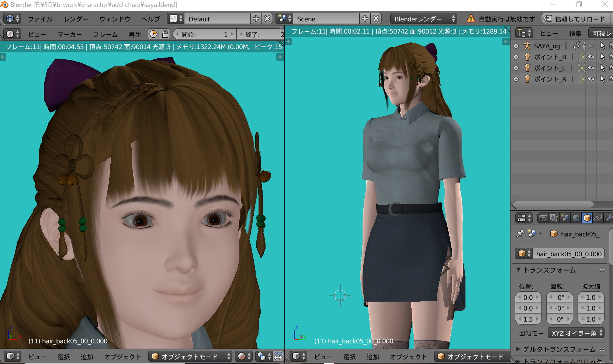Pin the properties context with pushpin
The width and height of the screenshot is (613, 364).
[x=520, y=233]
